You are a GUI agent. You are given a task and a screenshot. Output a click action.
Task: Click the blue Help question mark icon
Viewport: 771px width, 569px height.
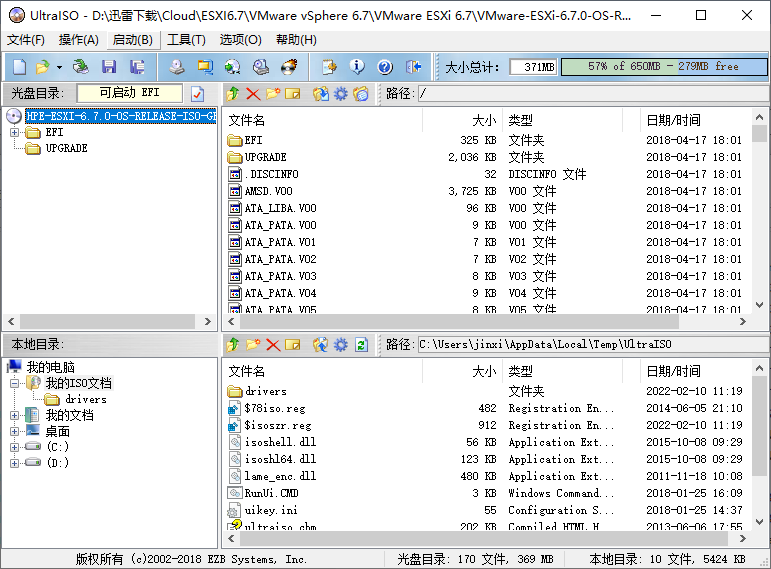point(385,67)
